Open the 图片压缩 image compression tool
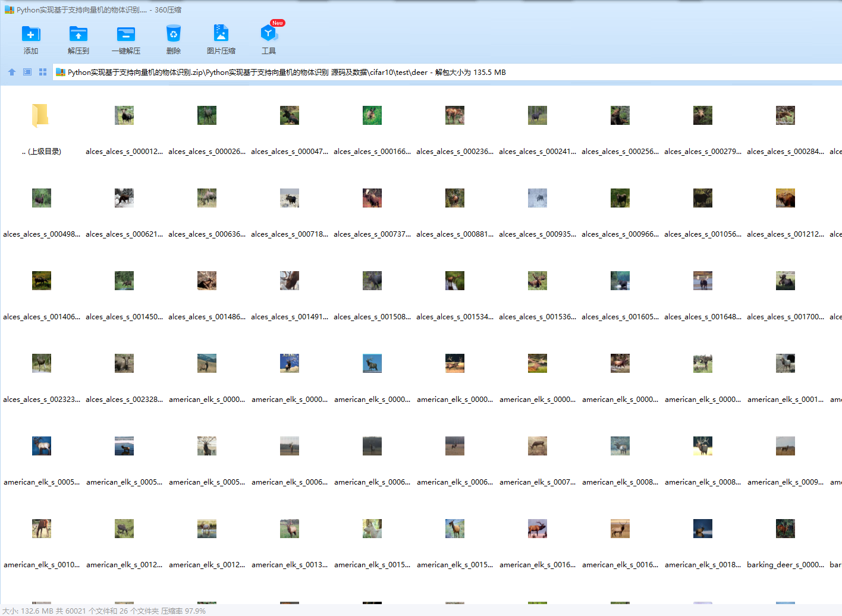Screen dimensions: 842x616 221,34
